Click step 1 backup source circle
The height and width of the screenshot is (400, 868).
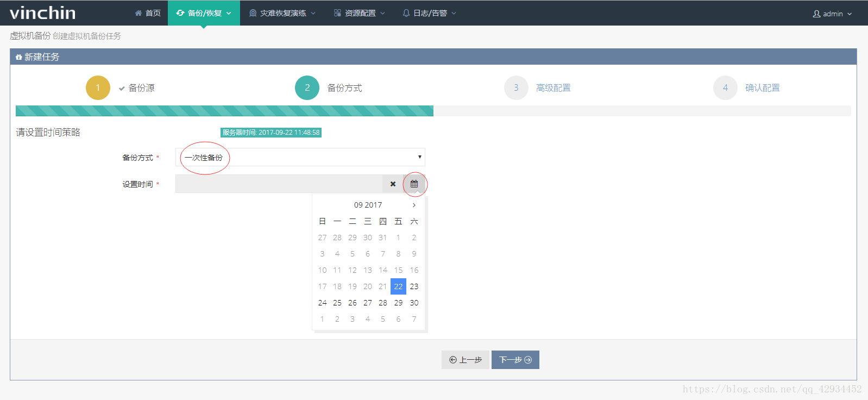pos(98,87)
